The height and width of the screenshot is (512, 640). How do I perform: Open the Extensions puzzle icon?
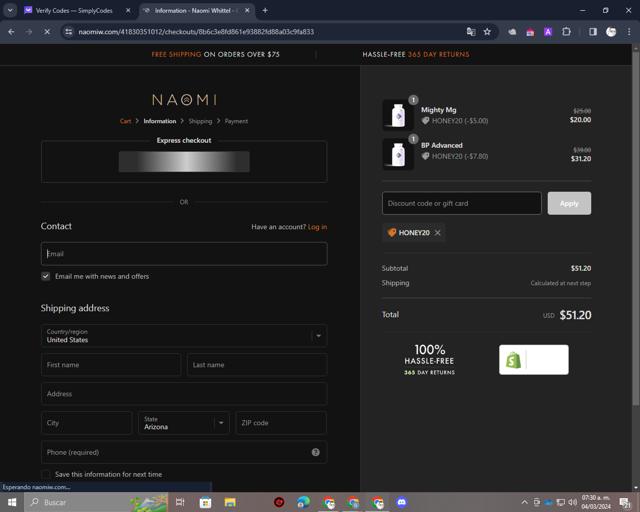[566, 31]
